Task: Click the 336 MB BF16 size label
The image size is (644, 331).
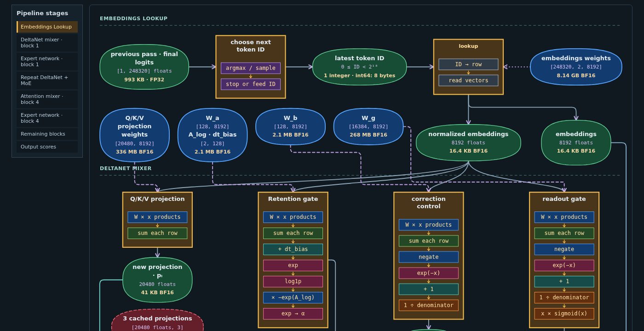Action: coord(134,152)
